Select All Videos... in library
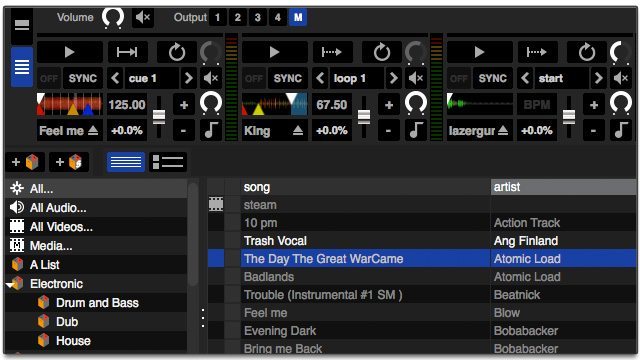Image resolution: width=640 pixels, height=360 pixels. 97,227
